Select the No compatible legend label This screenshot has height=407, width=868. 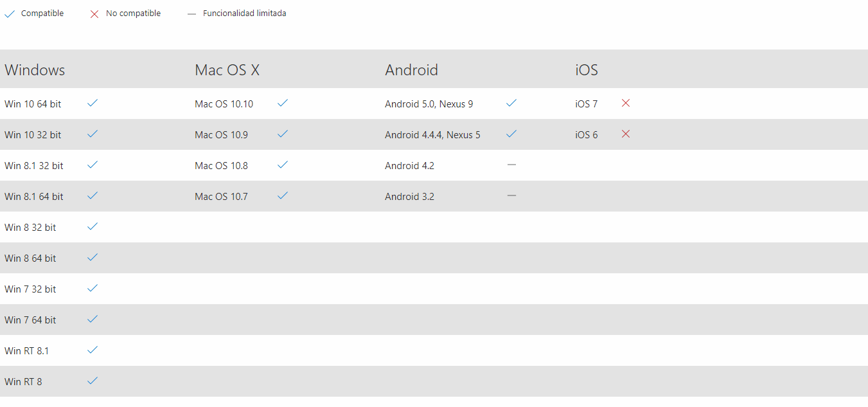coord(134,14)
